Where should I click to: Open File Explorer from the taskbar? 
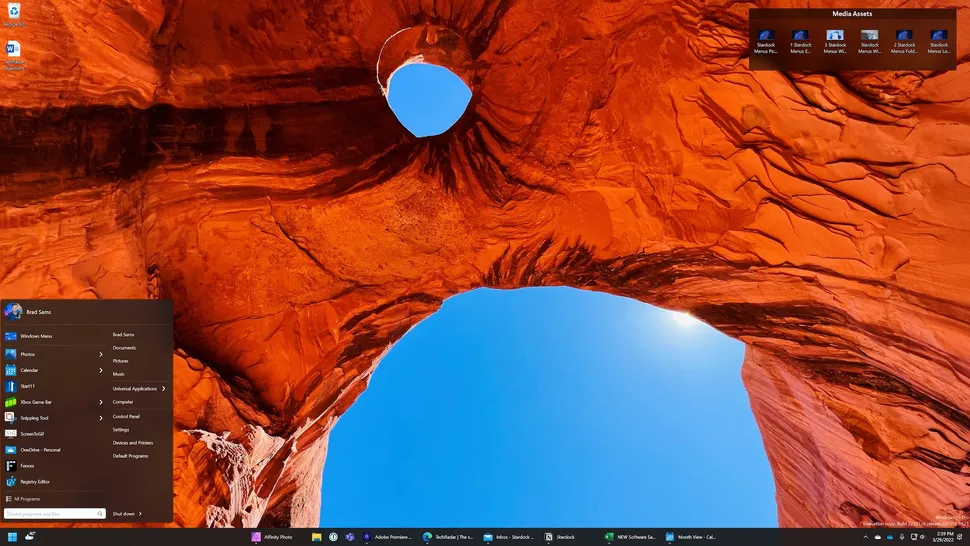(317, 537)
